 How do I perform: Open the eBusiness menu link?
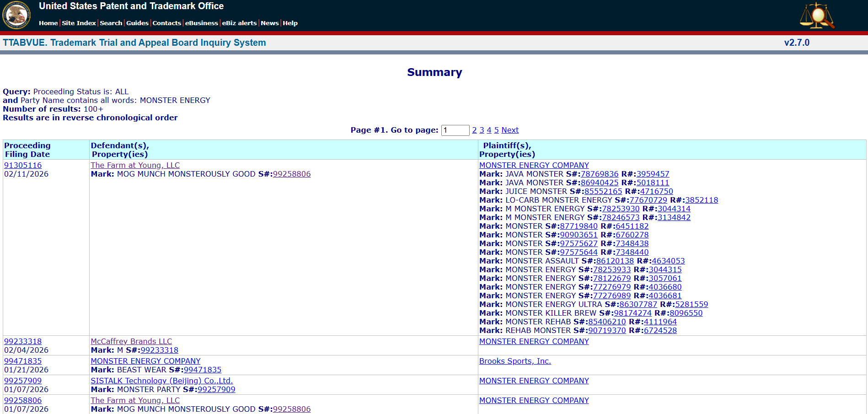201,23
